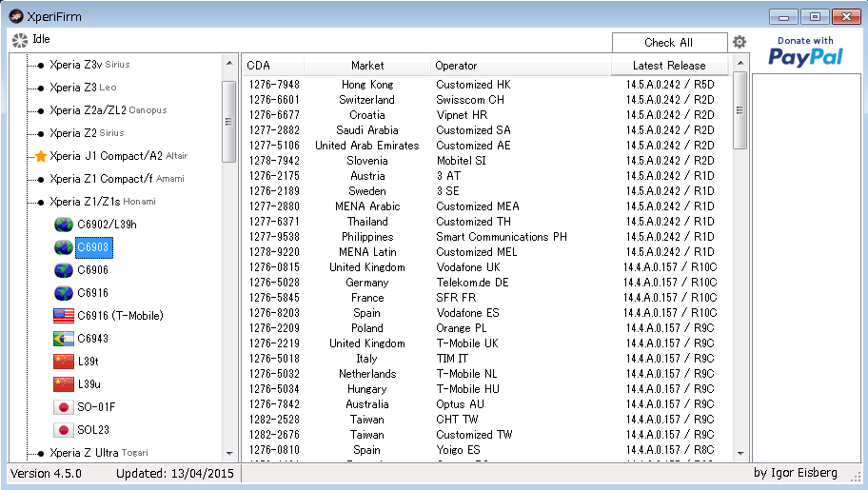Select the Customized TH Thailand row
Screen dimensions: 868x490
click(487, 222)
